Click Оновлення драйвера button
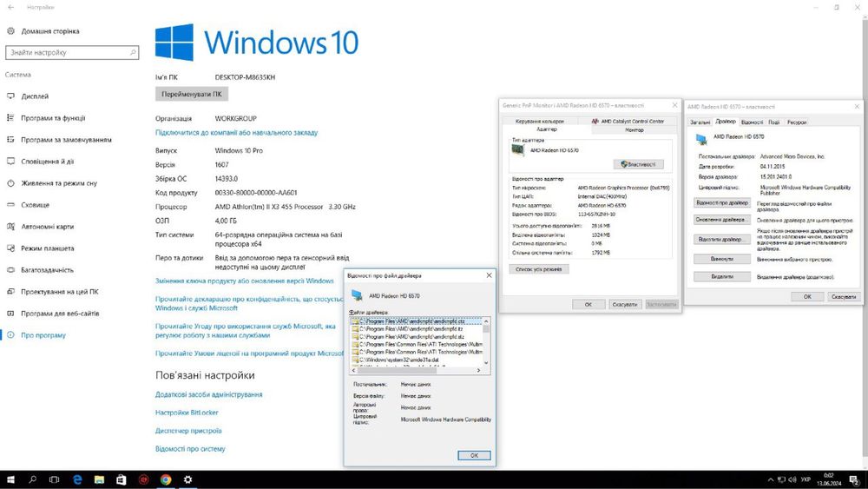The image size is (868, 489). click(x=722, y=220)
